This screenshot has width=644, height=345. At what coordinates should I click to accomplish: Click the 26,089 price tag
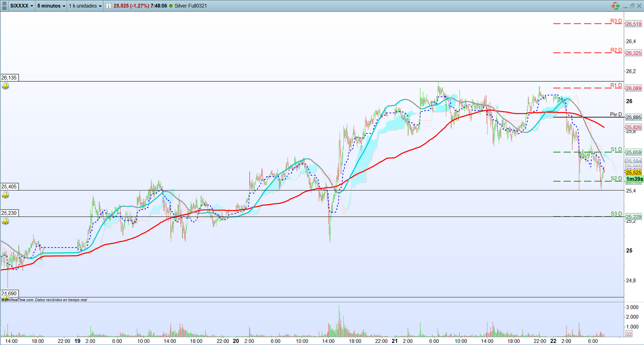[x=634, y=88]
